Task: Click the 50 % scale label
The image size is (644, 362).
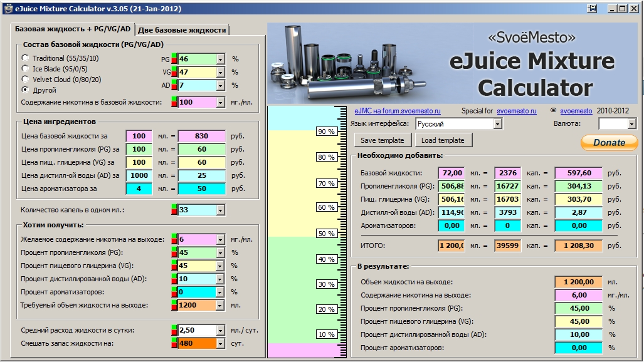Action: click(x=327, y=234)
